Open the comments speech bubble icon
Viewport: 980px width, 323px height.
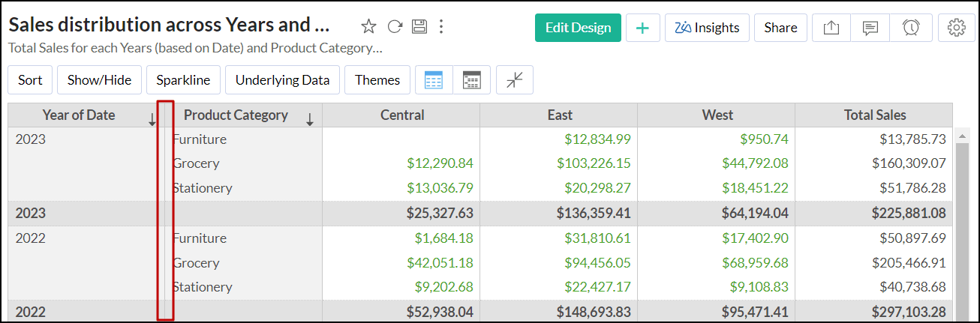pyautogui.click(x=870, y=28)
